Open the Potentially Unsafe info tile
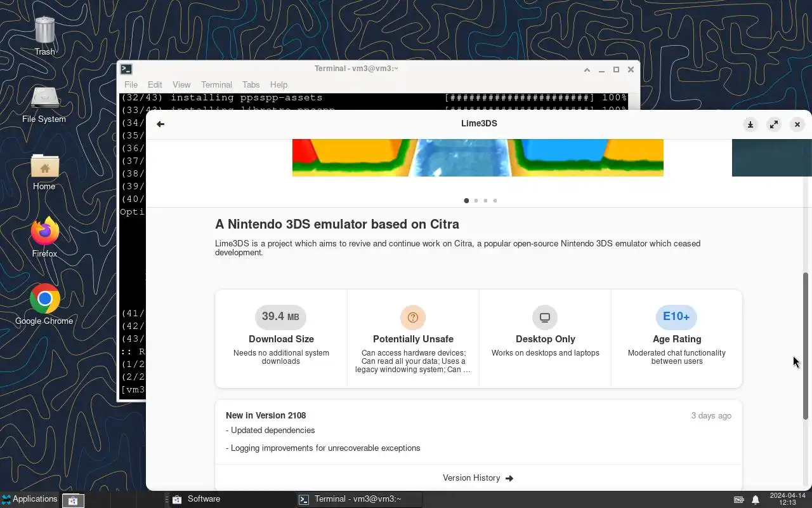This screenshot has height=508, width=812. (x=413, y=338)
